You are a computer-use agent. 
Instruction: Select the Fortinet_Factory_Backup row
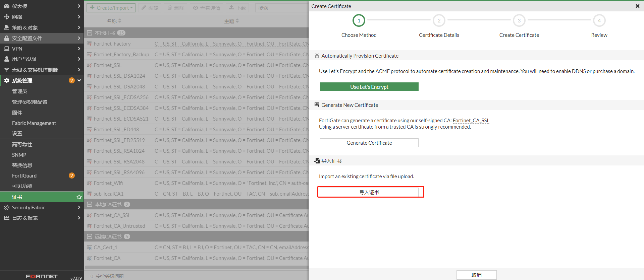(x=196, y=54)
